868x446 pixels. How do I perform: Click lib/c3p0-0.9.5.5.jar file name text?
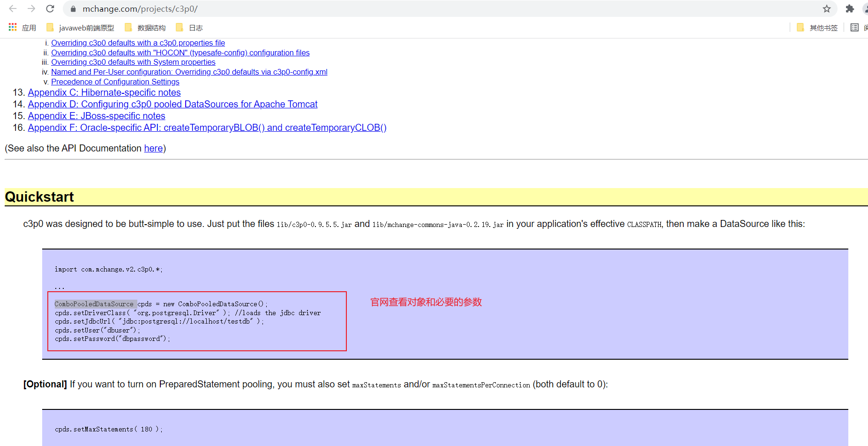[x=314, y=225]
